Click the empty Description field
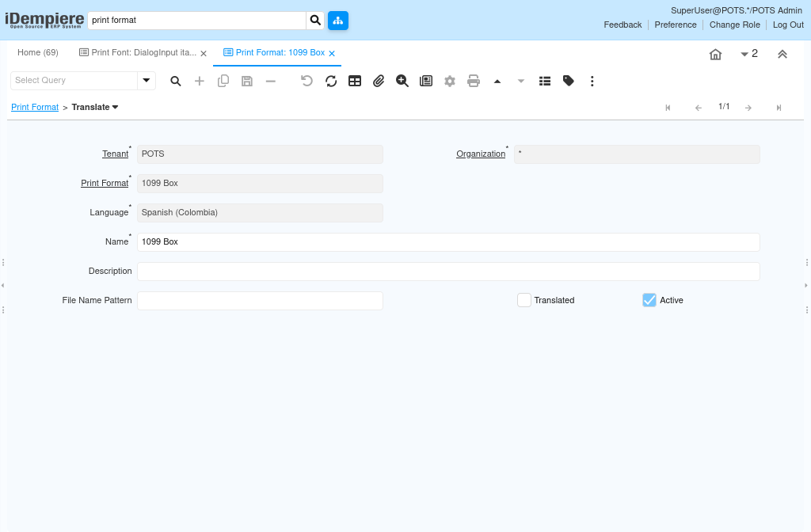811x532 pixels. [x=448, y=272]
